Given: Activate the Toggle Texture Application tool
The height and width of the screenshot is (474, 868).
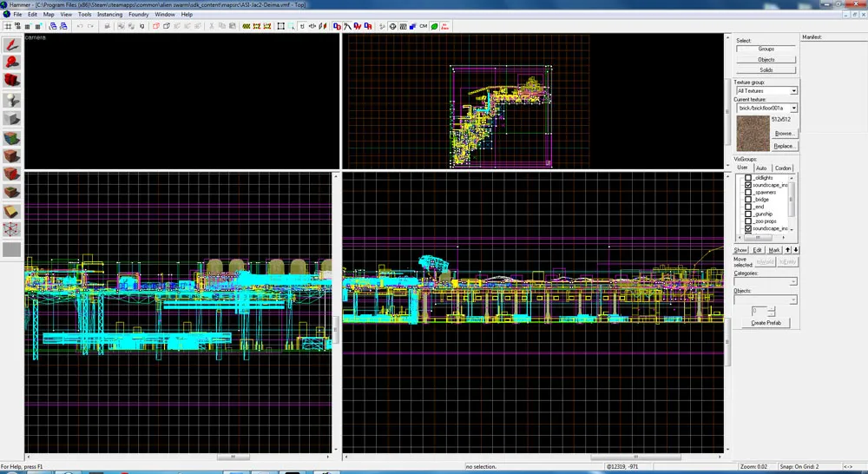Looking at the screenshot, I should 12,138.
